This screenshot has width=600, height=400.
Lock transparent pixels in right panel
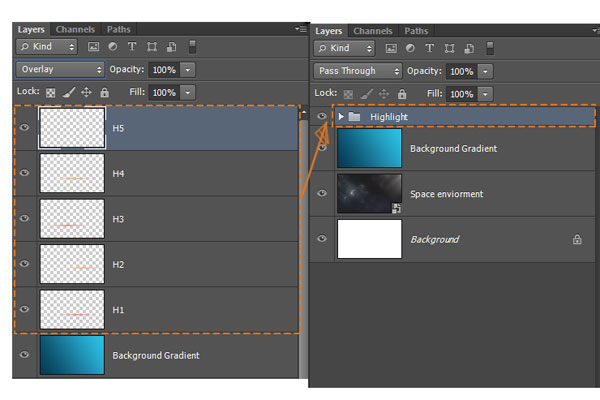click(x=348, y=94)
